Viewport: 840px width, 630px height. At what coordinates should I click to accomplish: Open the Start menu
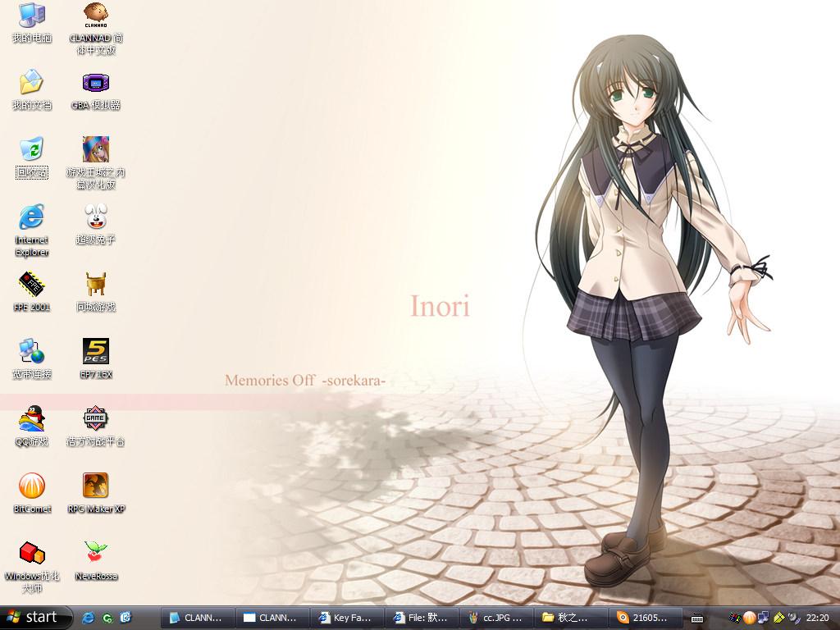(x=34, y=618)
